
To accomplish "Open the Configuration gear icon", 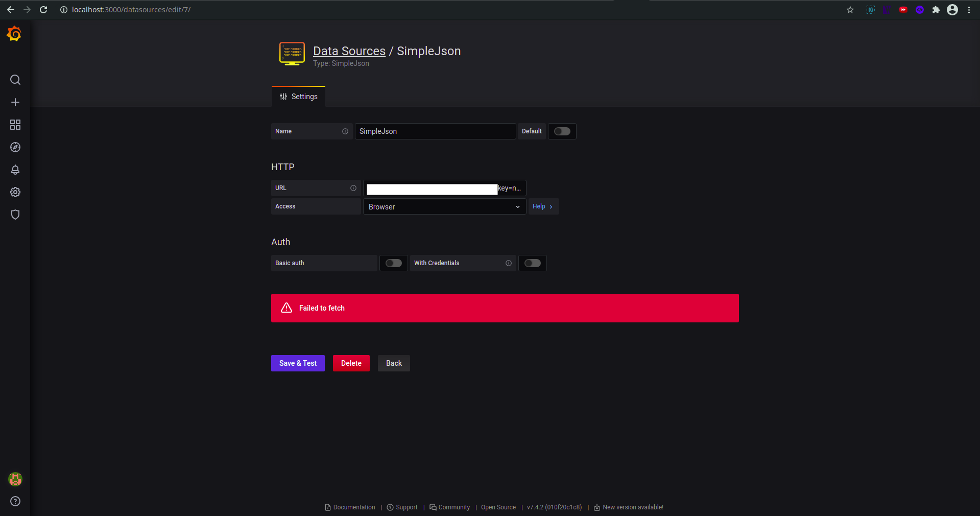I will [x=15, y=192].
